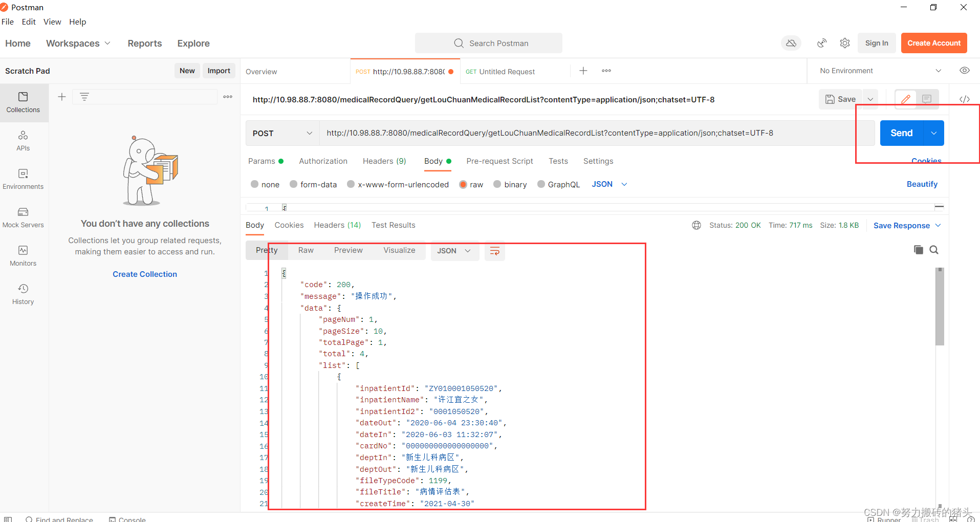Open the POST HTTP method dropdown
Screen dimensions: 980x522
pyautogui.click(x=282, y=133)
